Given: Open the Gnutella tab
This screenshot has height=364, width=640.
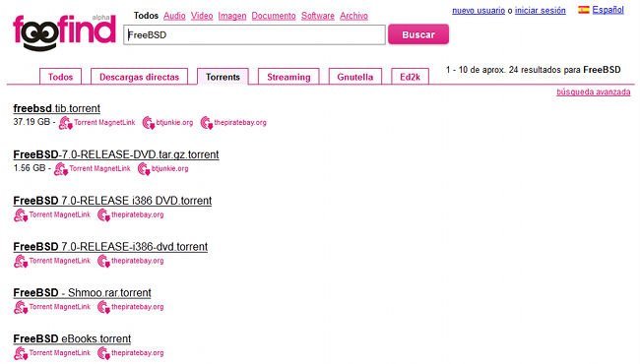Looking at the screenshot, I should point(355,77).
